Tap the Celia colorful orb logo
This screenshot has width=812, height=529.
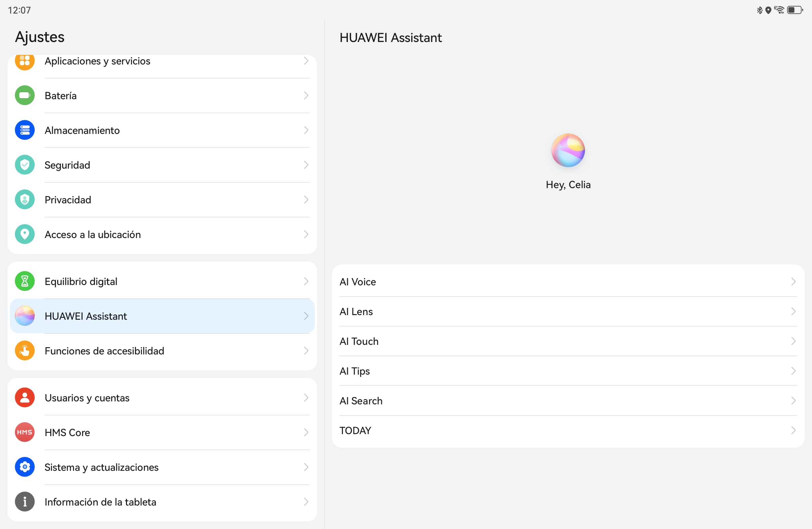(568, 150)
